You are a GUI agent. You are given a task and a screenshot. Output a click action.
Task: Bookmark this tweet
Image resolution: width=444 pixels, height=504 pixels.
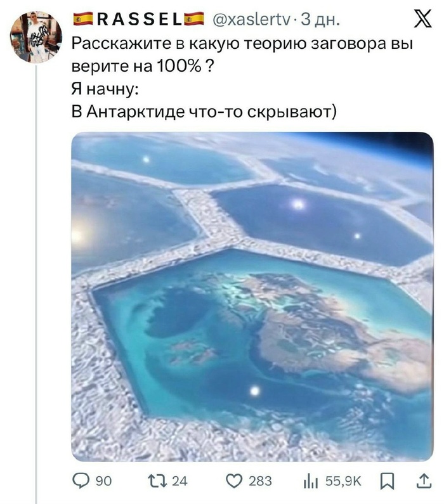pos(387,482)
